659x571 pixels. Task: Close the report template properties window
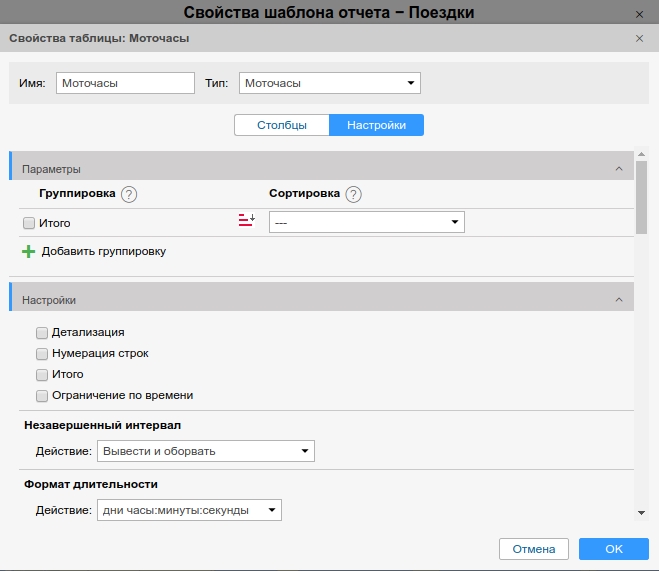(640, 13)
